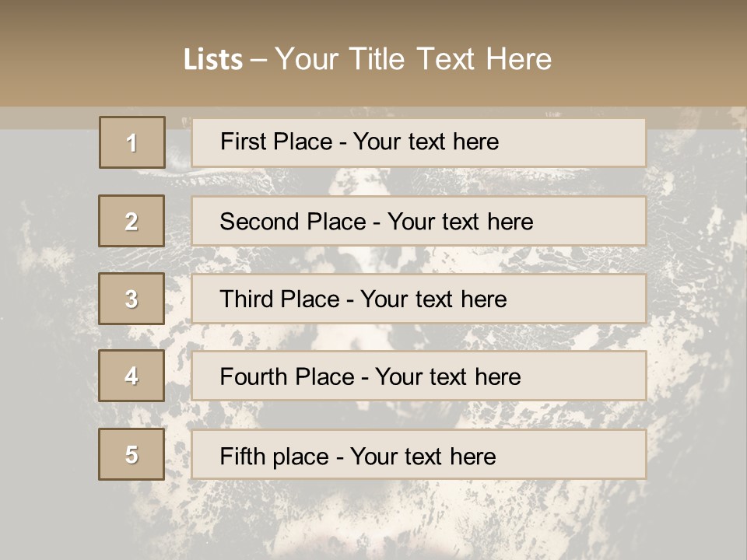Screen dimensions: 747x560
Task: Click the number 2 box
Action: tap(132, 221)
